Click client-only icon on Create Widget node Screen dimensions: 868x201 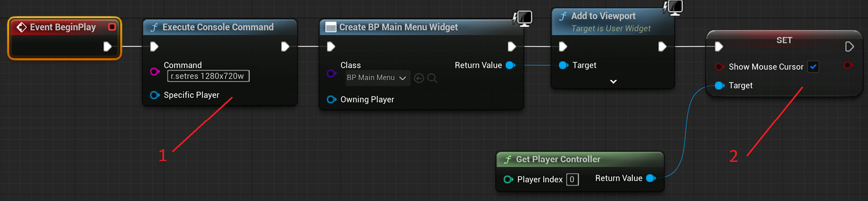[x=523, y=18]
